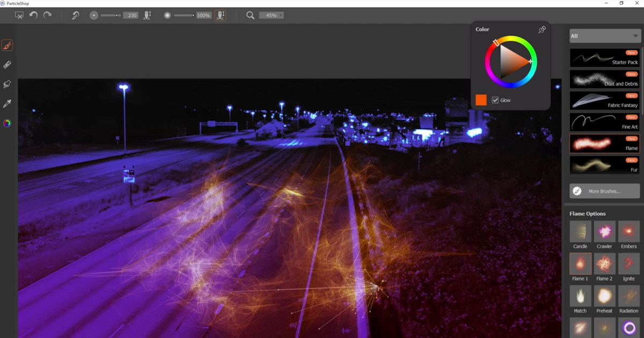Click the More Brushes button
Image resolution: width=644 pixels, height=338 pixels.
pos(604,191)
